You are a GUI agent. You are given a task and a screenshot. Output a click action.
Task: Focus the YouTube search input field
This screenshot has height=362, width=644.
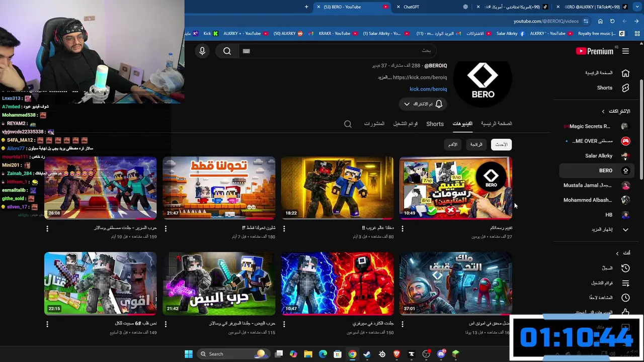click(337, 51)
